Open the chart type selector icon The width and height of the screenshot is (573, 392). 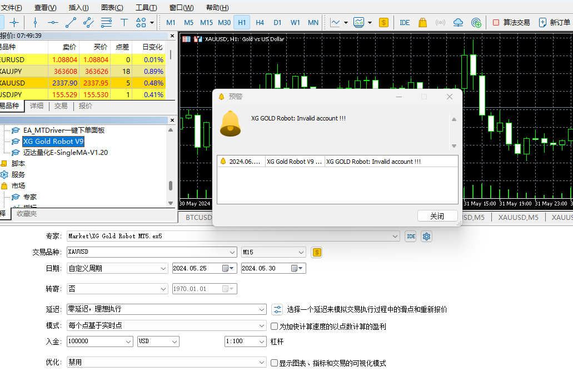tap(335, 23)
